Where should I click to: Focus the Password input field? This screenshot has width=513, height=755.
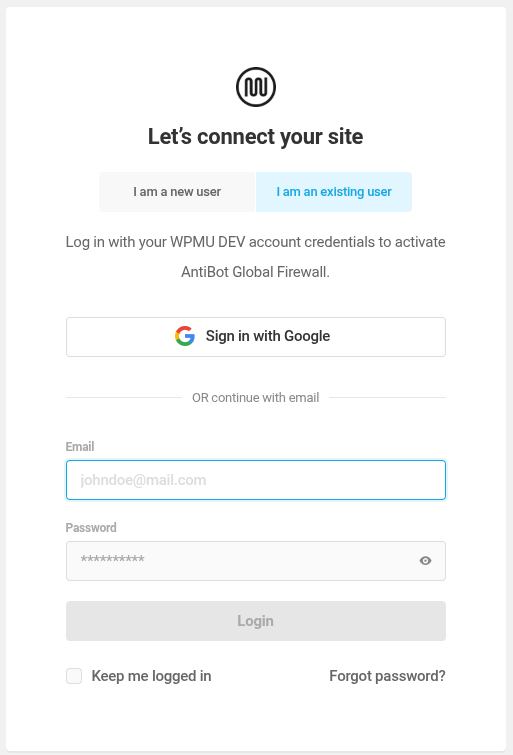click(x=256, y=561)
